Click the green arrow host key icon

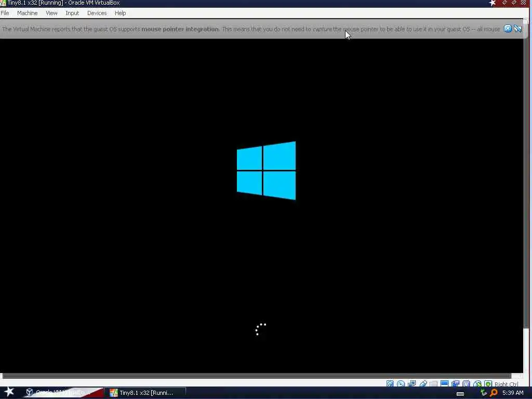point(488,384)
